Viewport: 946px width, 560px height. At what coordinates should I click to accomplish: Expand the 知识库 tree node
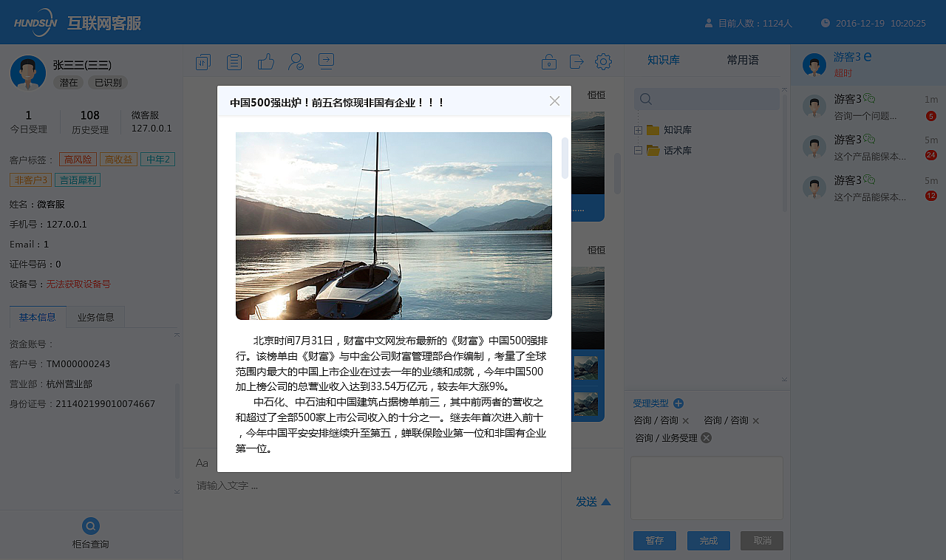(x=636, y=129)
